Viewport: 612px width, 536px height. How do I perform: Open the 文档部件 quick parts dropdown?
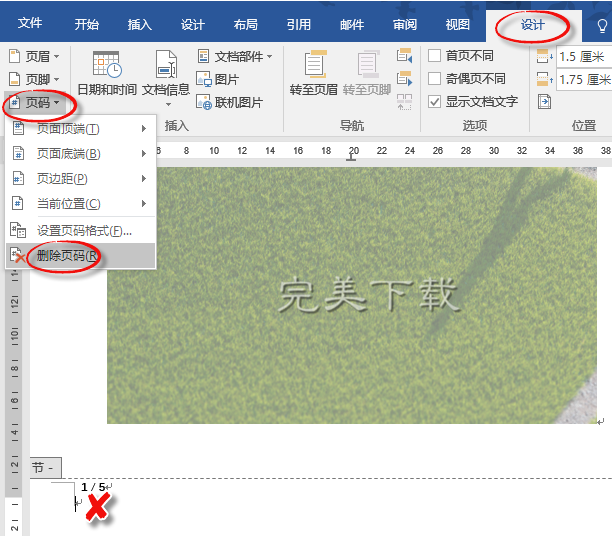(x=235, y=57)
